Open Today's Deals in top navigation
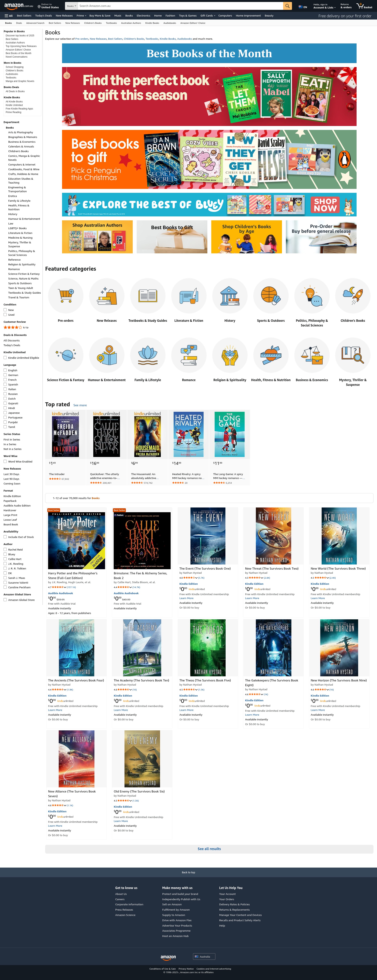 tap(44, 16)
